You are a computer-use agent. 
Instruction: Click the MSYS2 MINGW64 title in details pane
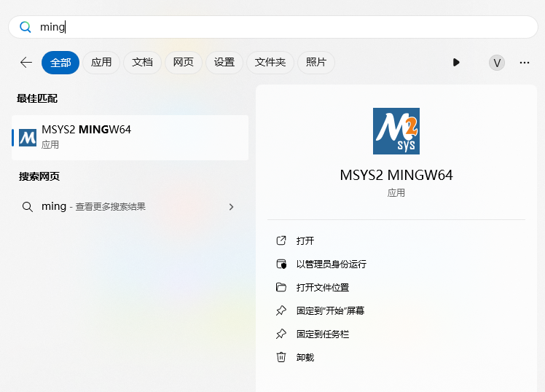coord(396,175)
